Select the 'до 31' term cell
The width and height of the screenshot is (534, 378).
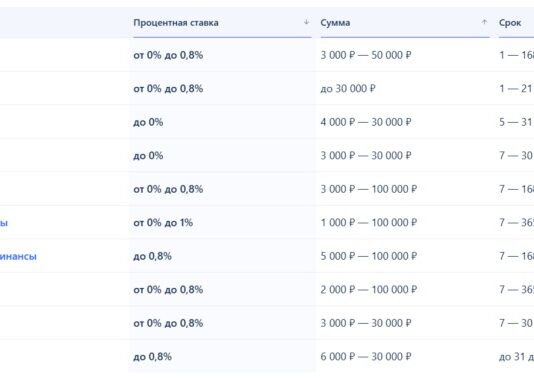click(516, 357)
